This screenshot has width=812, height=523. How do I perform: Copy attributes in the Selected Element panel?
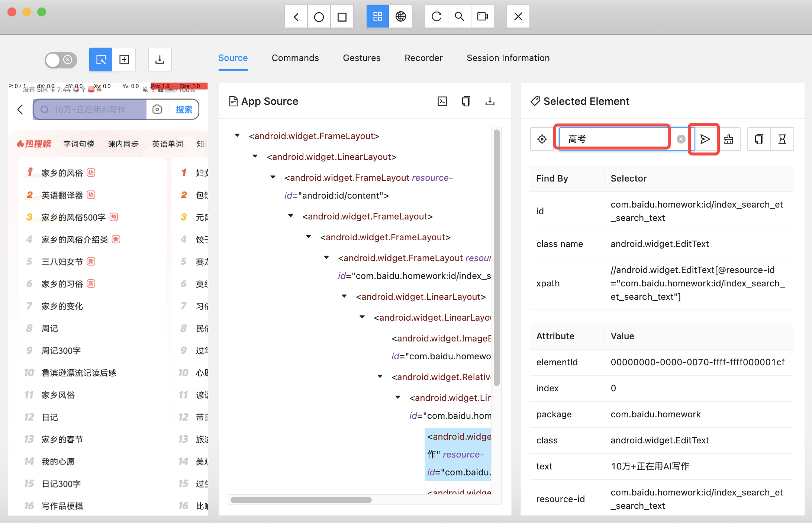pos(758,139)
